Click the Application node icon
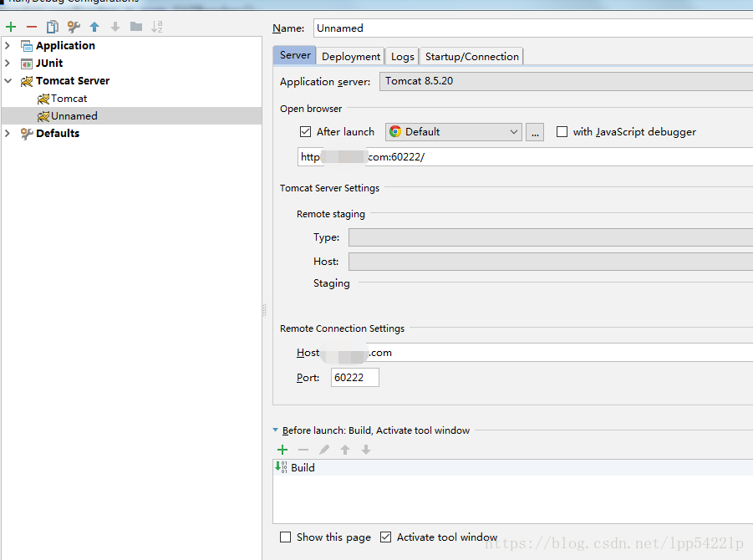 click(x=27, y=46)
